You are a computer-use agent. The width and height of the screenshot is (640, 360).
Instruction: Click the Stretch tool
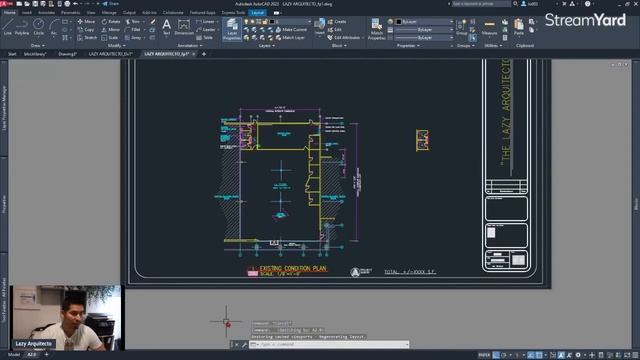(87, 38)
